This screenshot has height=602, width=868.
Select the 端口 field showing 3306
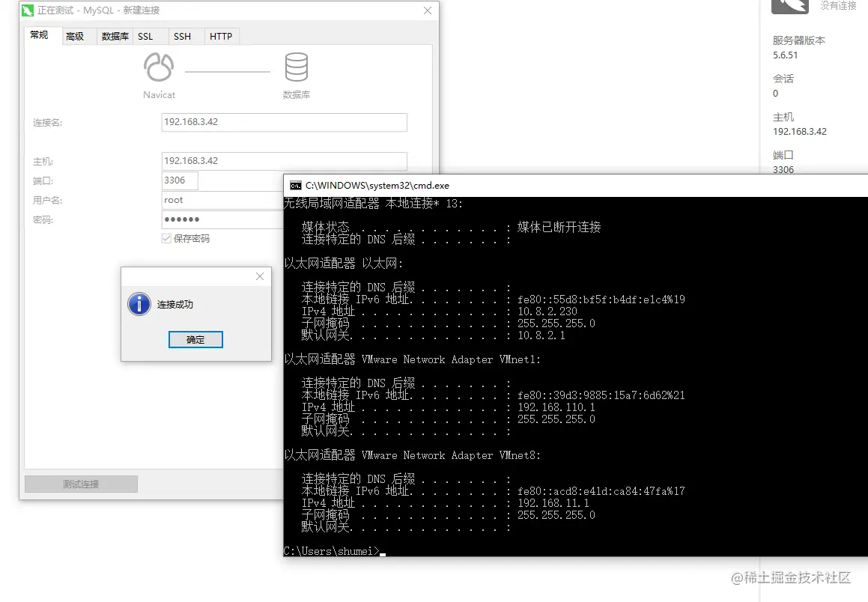tap(178, 180)
